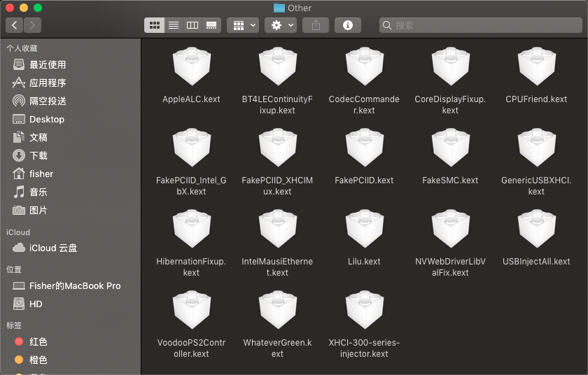Click the Share toolbar button

click(x=316, y=25)
